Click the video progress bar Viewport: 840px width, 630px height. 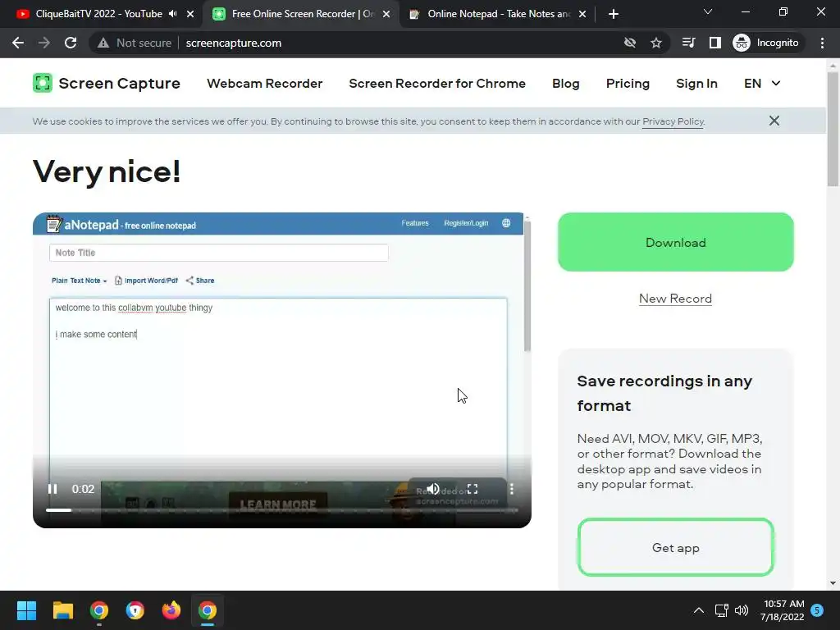[x=282, y=510]
